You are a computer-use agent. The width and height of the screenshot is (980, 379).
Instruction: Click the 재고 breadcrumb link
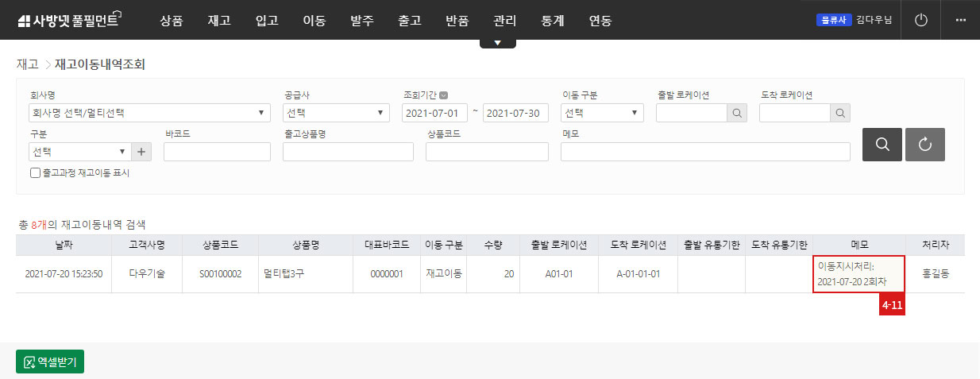click(27, 64)
